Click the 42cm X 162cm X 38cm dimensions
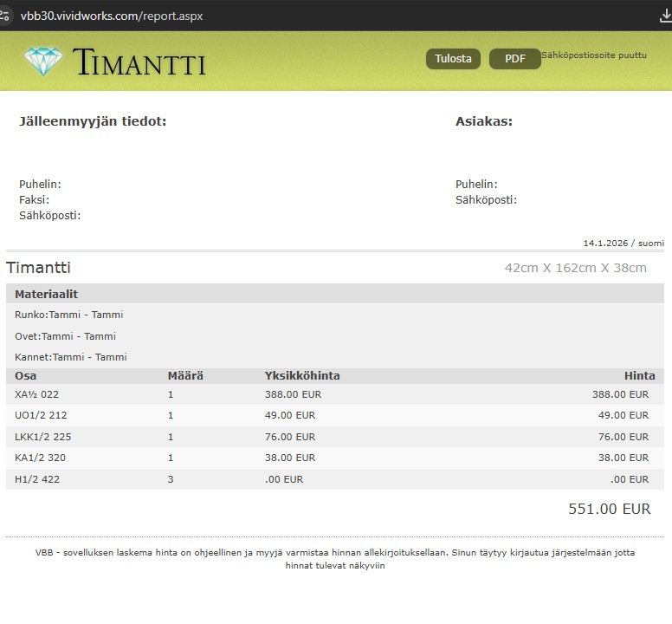 (575, 268)
